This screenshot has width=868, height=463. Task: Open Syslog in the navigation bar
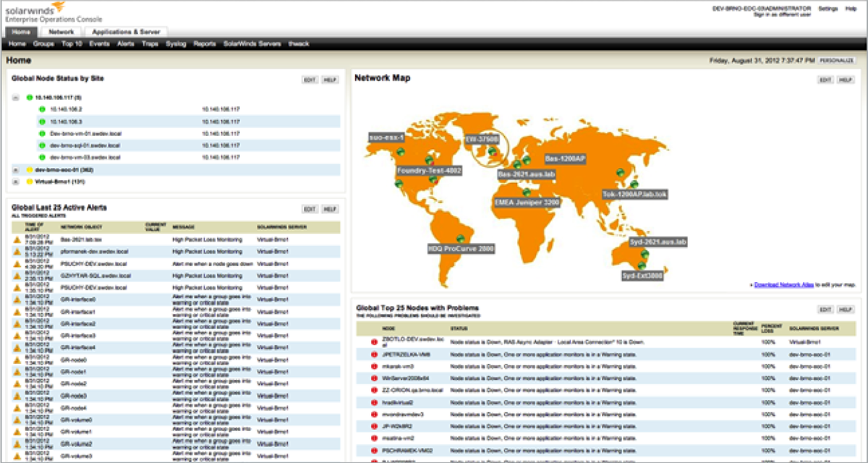coord(176,44)
